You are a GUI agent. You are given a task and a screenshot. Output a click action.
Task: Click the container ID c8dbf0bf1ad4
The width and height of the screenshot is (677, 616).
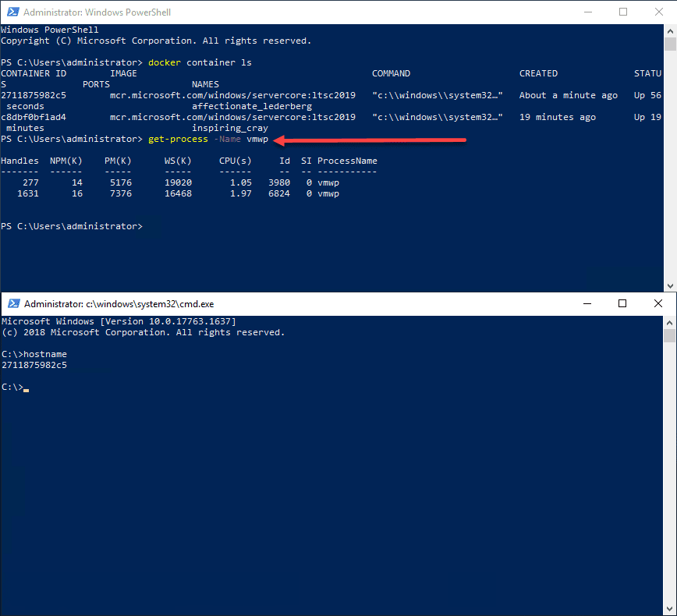[34, 117]
